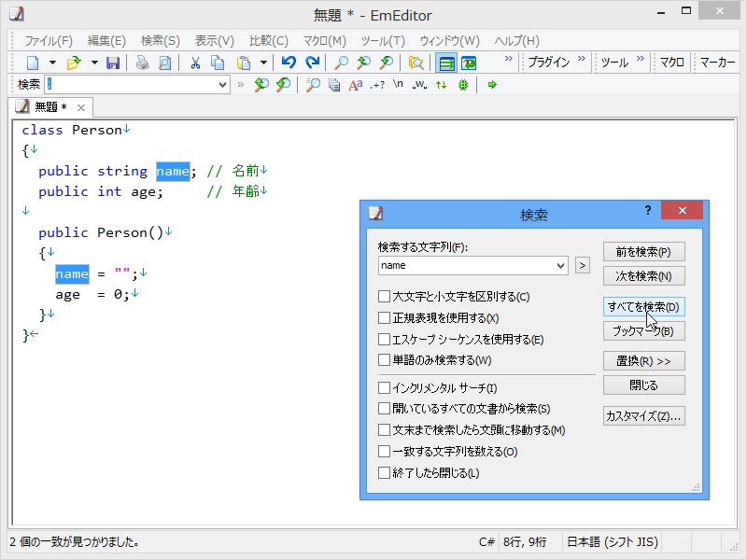Check 正規表現を使用する option
The height and width of the screenshot is (560, 747).
[x=384, y=317]
